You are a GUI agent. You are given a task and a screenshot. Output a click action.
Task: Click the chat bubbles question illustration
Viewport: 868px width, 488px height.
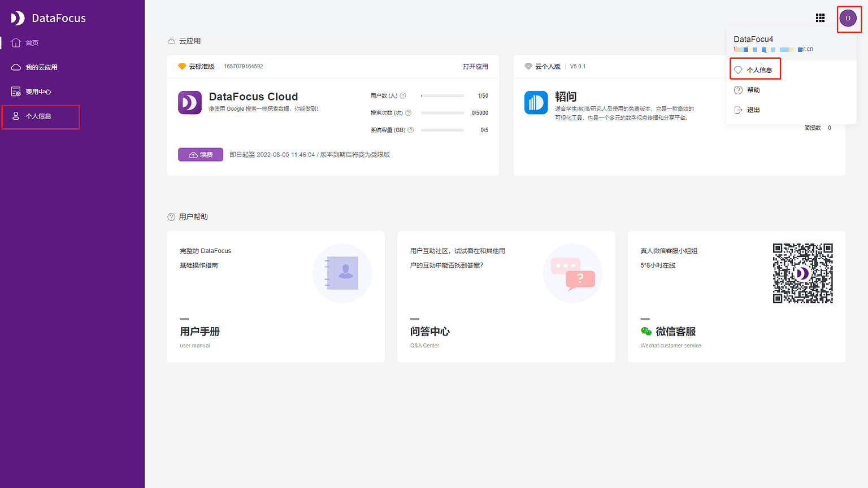[572, 273]
